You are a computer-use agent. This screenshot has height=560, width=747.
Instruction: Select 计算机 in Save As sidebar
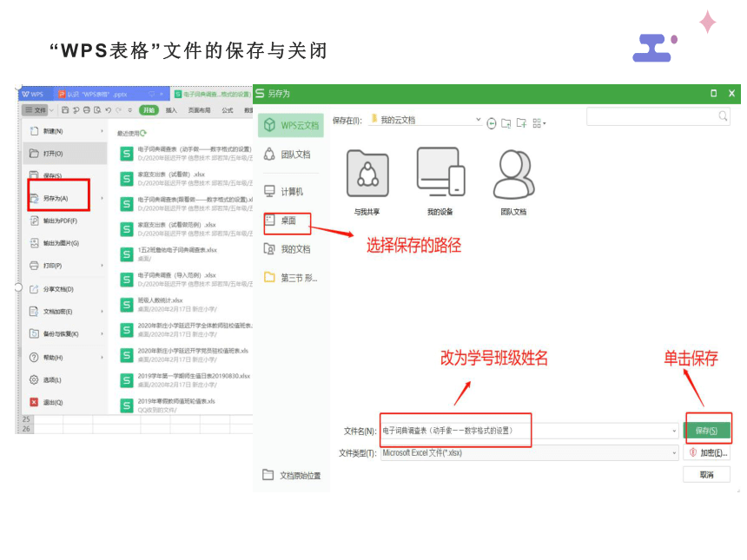click(291, 191)
